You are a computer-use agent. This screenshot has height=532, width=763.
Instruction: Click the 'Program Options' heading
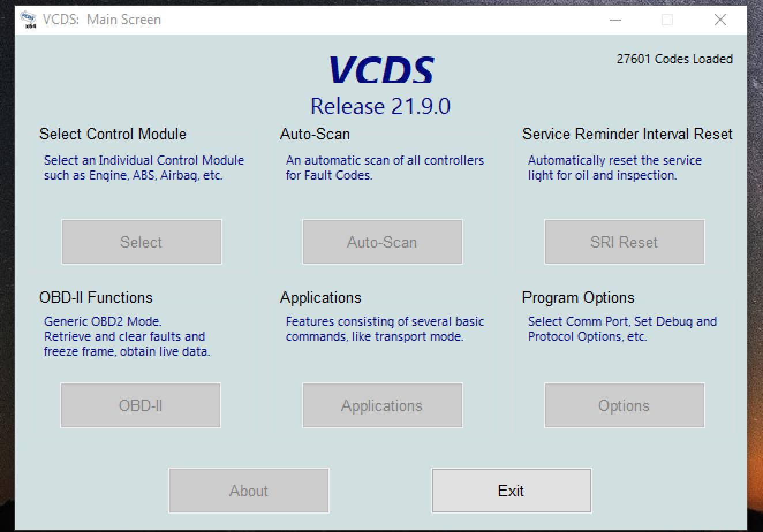(x=578, y=298)
